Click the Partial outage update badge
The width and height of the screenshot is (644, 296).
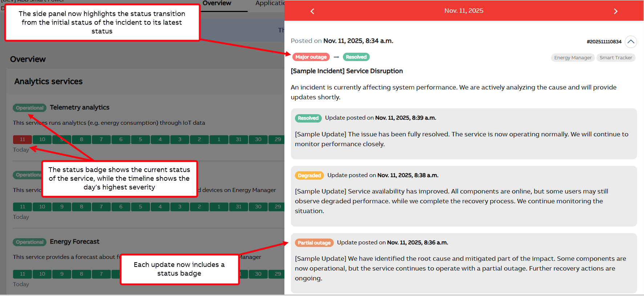click(314, 243)
